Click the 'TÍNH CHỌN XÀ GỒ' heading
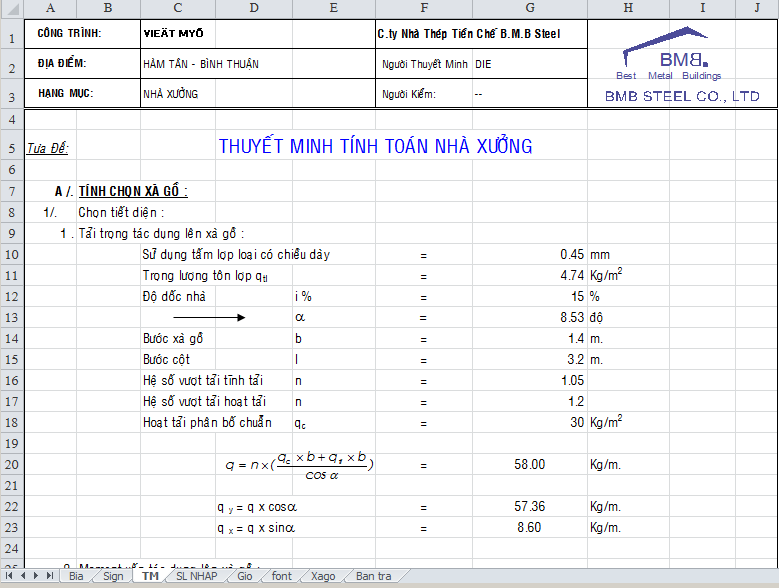Screen dimensions: 779x588 (133, 191)
